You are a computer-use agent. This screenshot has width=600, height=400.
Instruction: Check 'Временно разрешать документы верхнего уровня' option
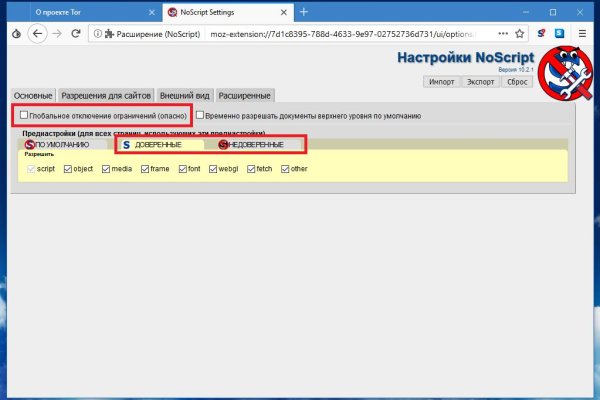click(201, 115)
